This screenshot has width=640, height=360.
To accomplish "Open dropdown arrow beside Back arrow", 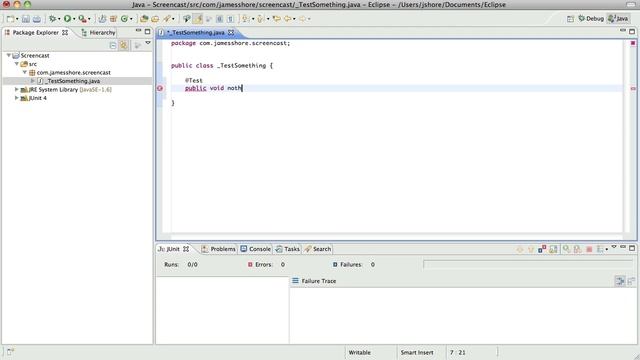I will click(x=294, y=19).
